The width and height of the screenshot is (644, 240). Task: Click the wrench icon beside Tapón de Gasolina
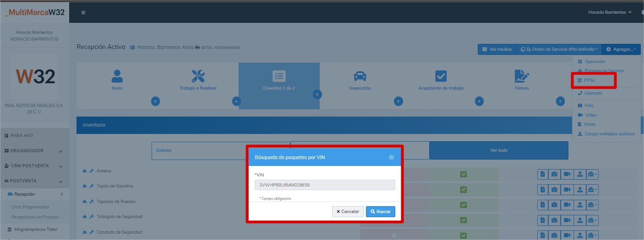[x=92, y=186]
